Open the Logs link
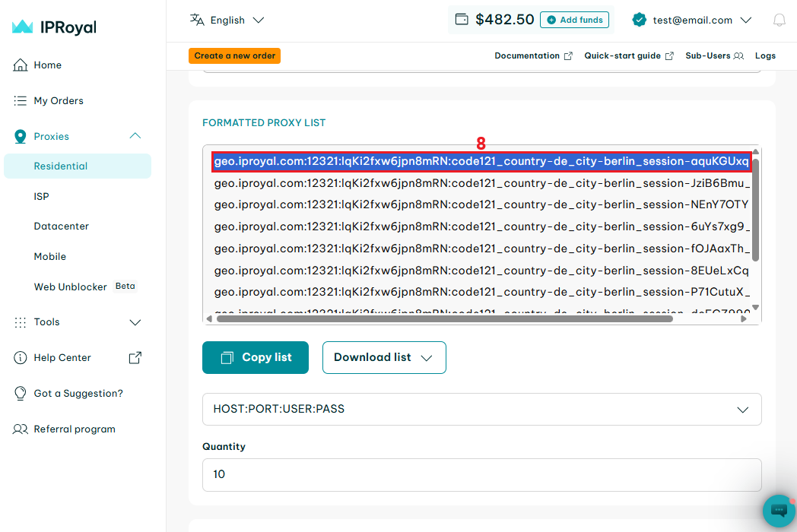Viewport: 797px width, 532px height. [765, 56]
